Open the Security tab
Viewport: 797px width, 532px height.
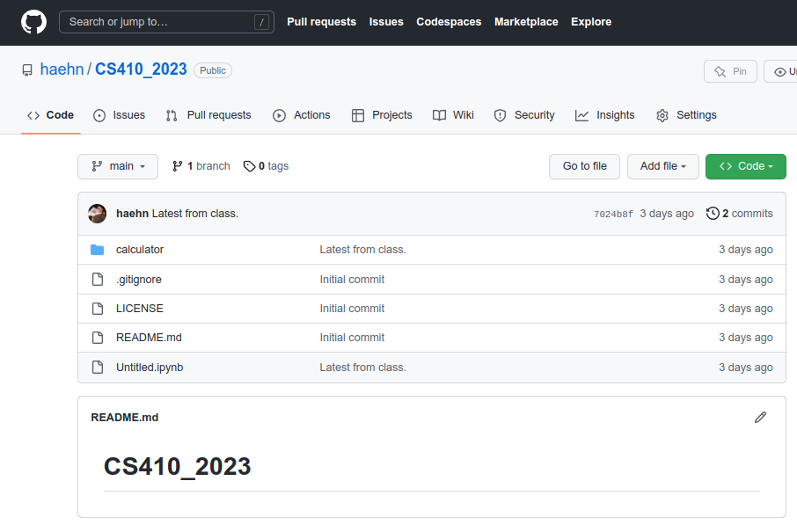click(524, 115)
